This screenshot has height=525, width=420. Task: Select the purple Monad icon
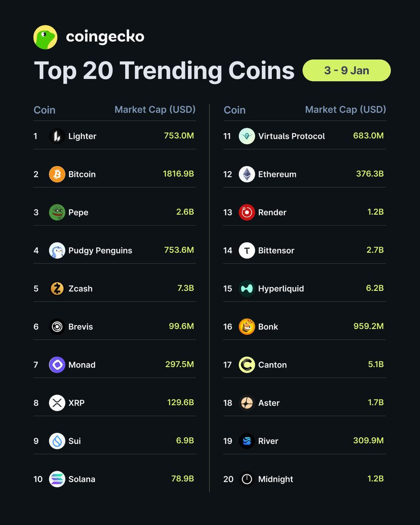[57, 364]
